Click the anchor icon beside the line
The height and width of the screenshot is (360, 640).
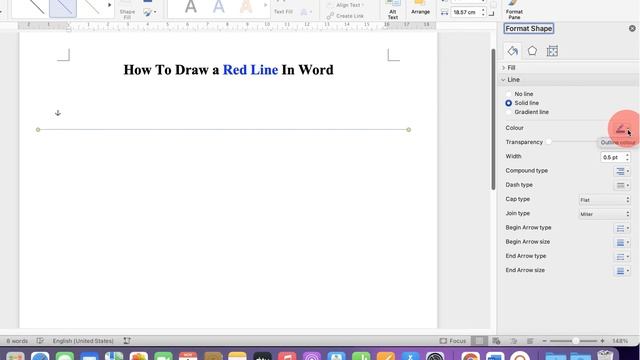coord(58,113)
